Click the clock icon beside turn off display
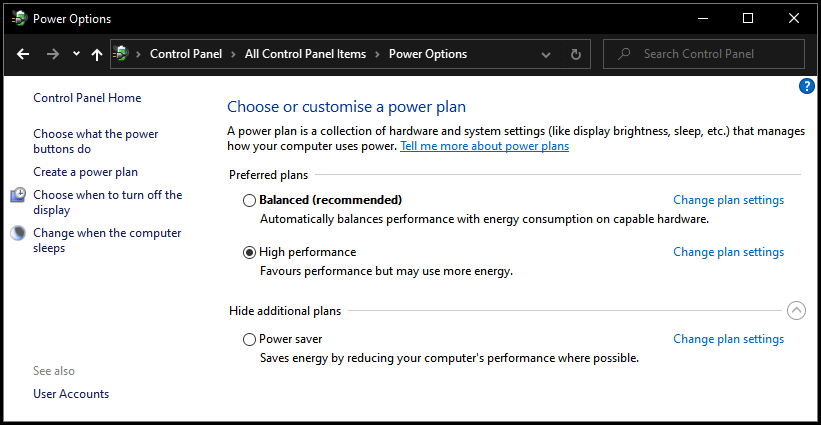This screenshot has width=821, height=425. 18,195
